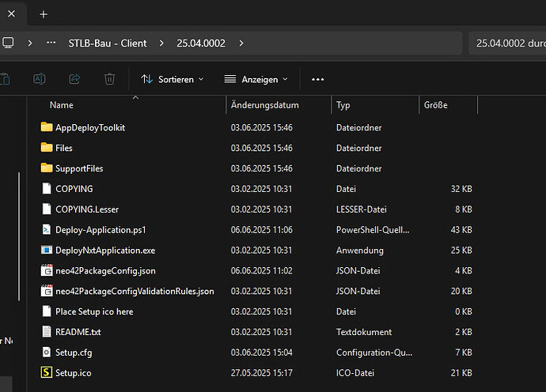
Task: Click the COPYING file icon
Action: (x=47, y=189)
